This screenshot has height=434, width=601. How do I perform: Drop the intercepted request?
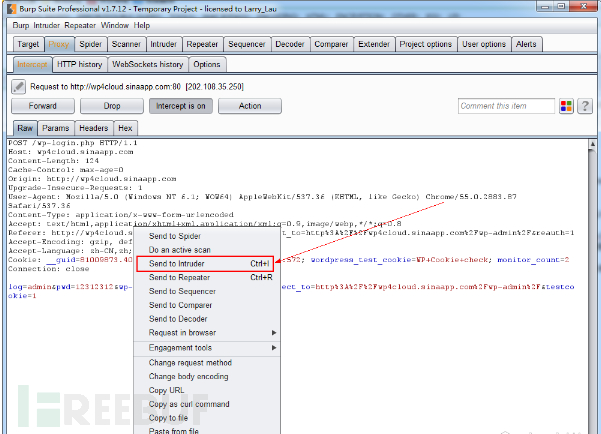click(112, 106)
